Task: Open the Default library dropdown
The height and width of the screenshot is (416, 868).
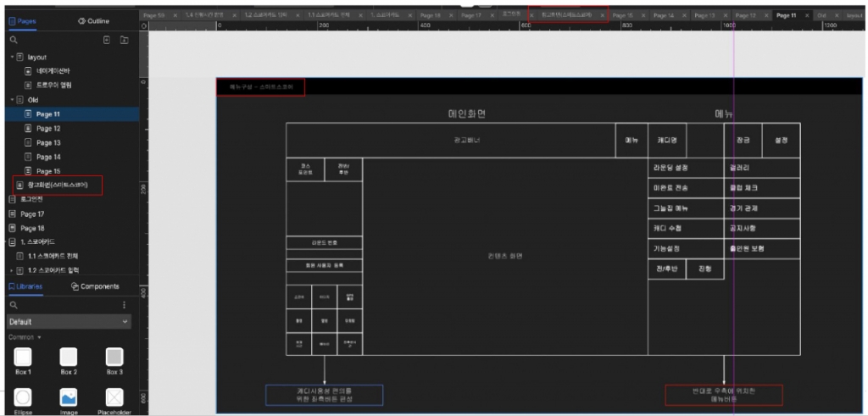Action: click(x=69, y=322)
